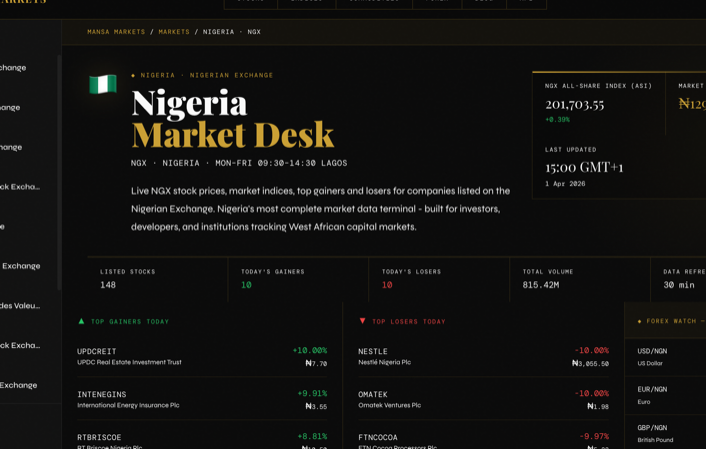Click the ₦7.70 price of UPDCREIT
The image size is (706, 449).
click(316, 363)
